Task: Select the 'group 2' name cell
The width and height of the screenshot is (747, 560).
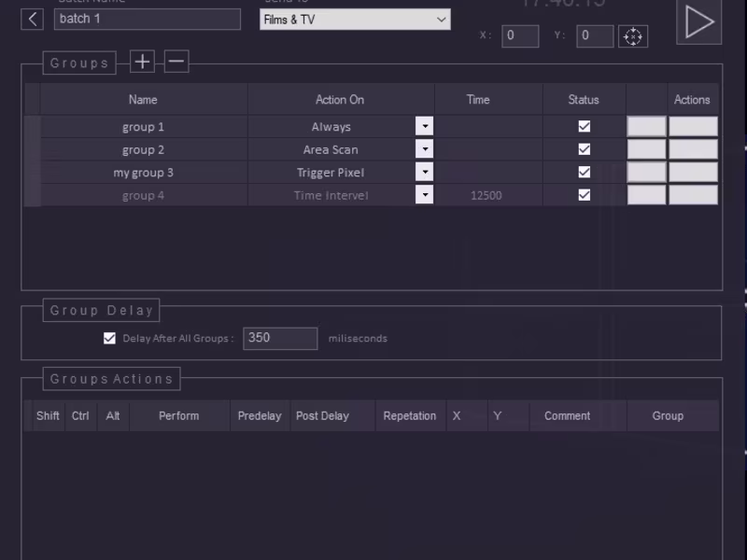Action: tap(144, 149)
